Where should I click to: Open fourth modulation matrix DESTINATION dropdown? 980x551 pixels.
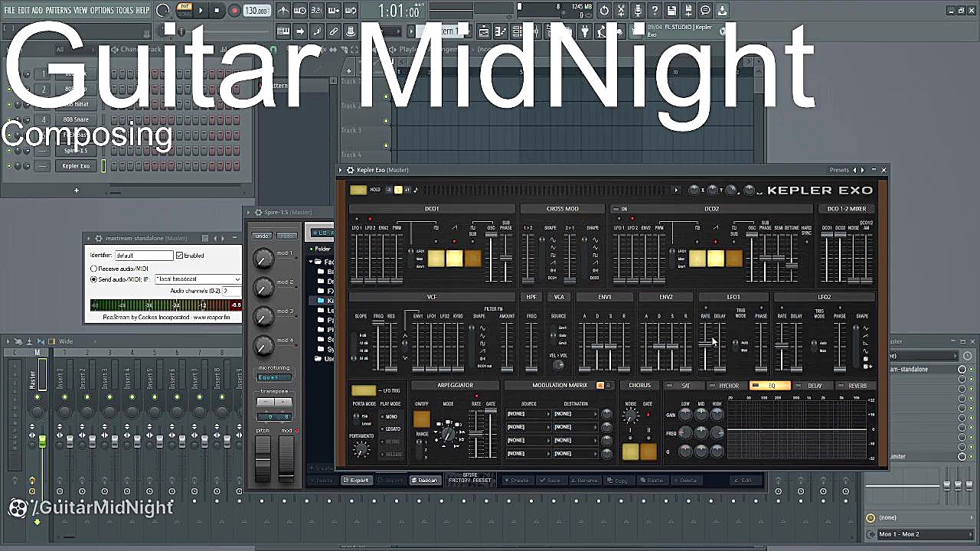point(574,453)
